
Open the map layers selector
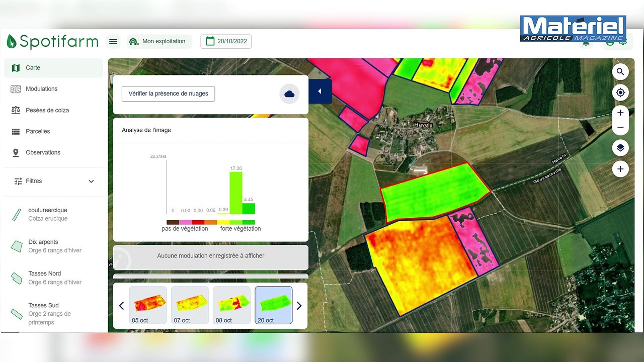[x=620, y=148]
